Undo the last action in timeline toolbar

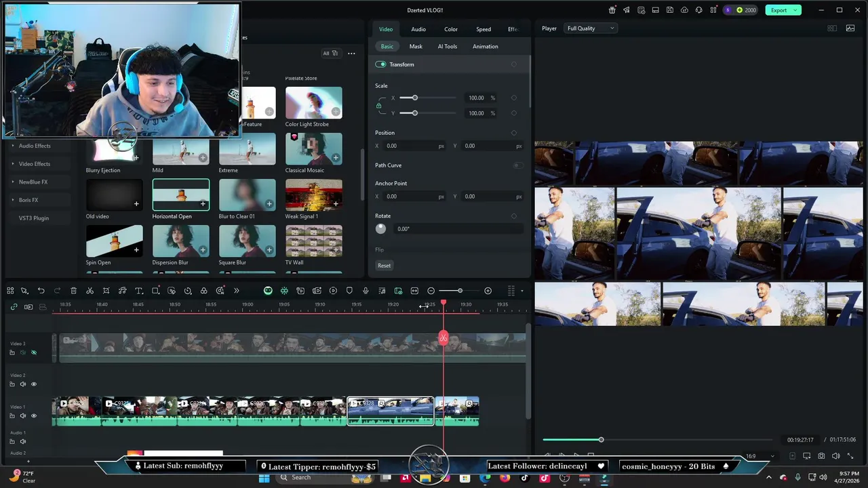coord(41,291)
